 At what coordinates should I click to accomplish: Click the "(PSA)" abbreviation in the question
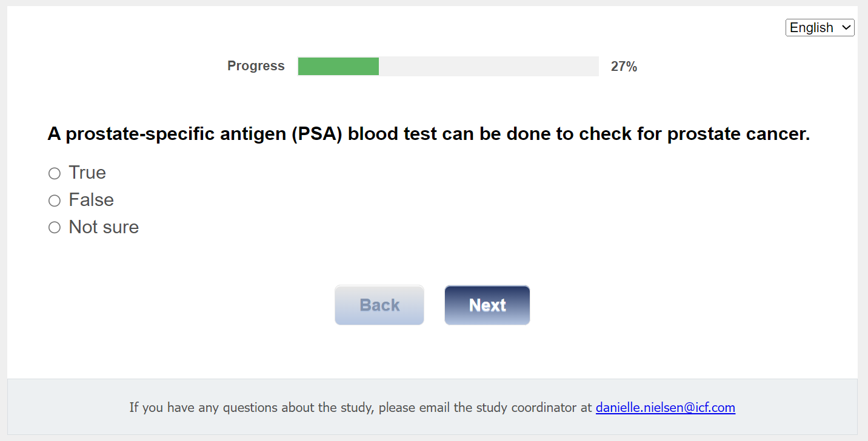[316, 134]
